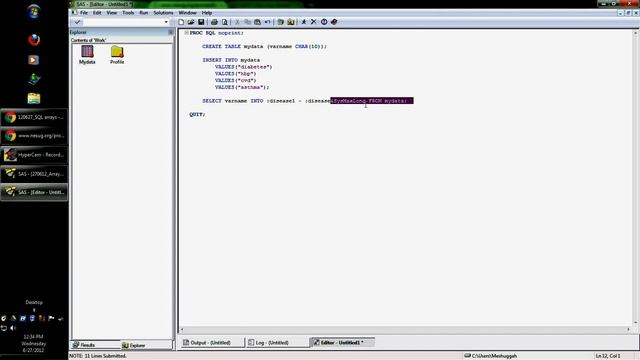Select the Profile catalog icon in Explorer
Viewport: 640px width, 360px height.
(117, 55)
